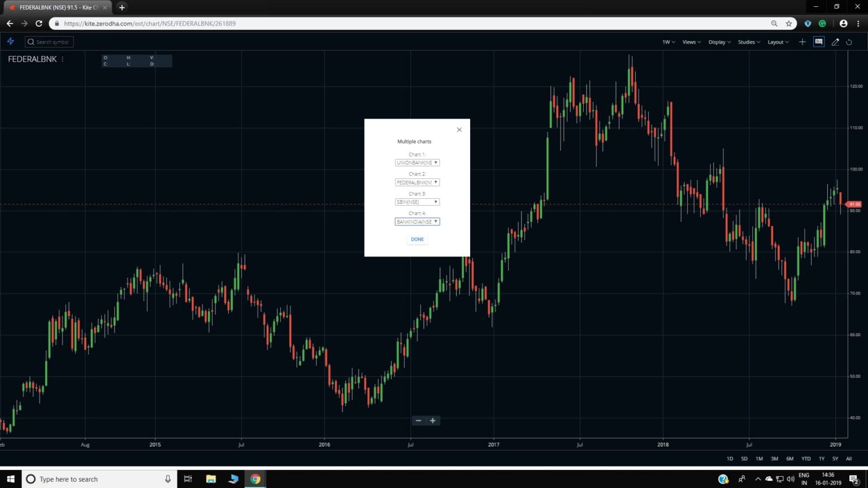
Task: Click the plus icon to add chart
Action: [802, 42]
